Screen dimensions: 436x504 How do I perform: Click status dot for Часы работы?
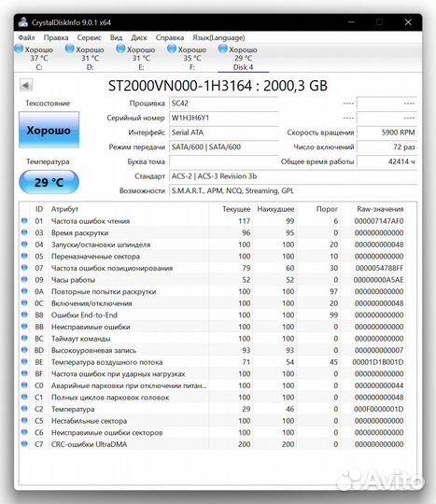point(24,279)
